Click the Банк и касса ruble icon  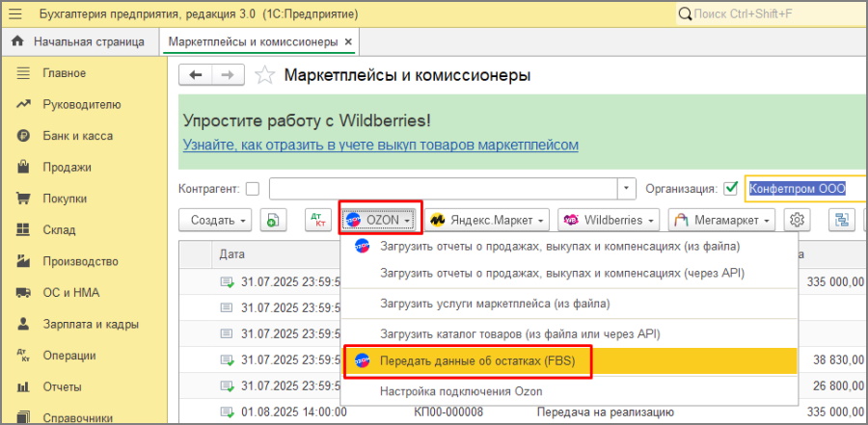click(23, 136)
